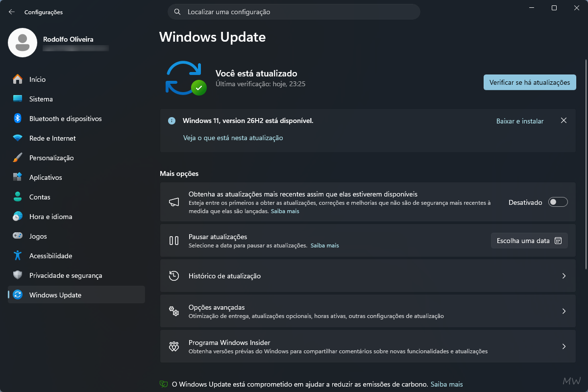Go to Contas settings

(76, 197)
